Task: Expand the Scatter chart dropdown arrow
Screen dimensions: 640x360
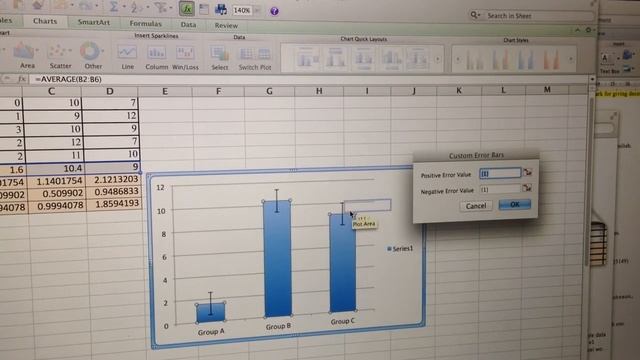Action: point(70,51)
